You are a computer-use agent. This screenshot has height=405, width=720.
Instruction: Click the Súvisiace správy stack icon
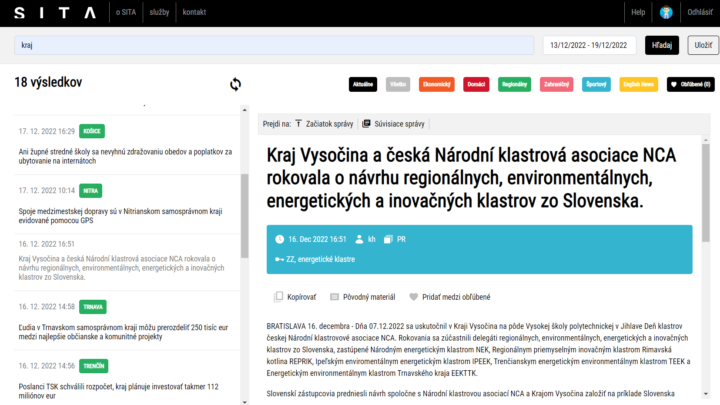366,124
